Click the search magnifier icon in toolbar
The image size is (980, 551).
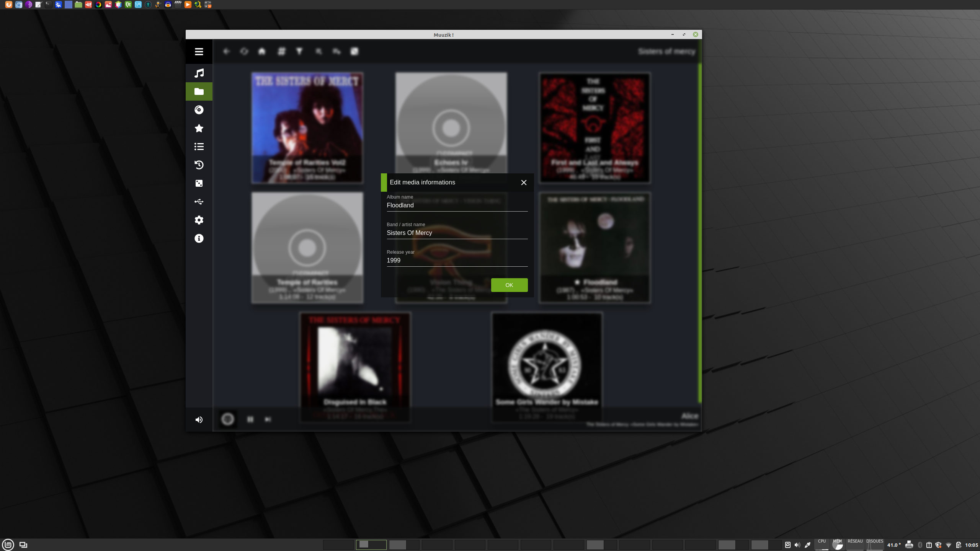click(x=318, y=51)
